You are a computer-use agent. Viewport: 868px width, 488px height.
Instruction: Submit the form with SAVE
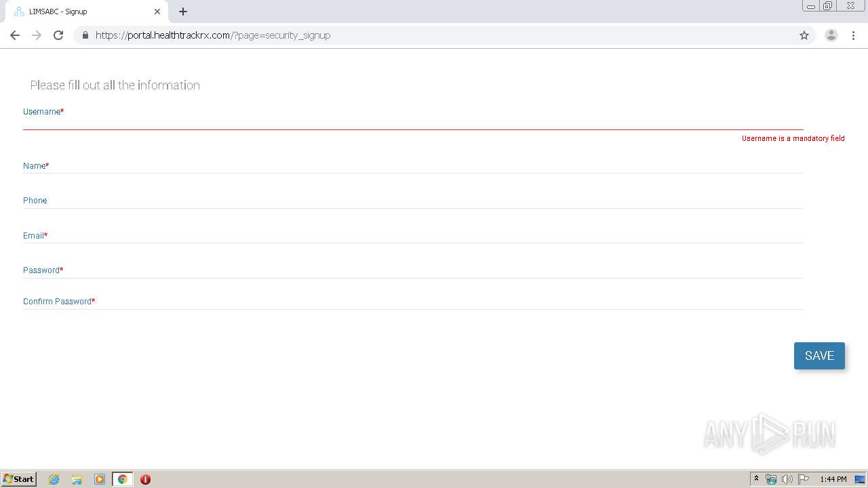[819, 356]
